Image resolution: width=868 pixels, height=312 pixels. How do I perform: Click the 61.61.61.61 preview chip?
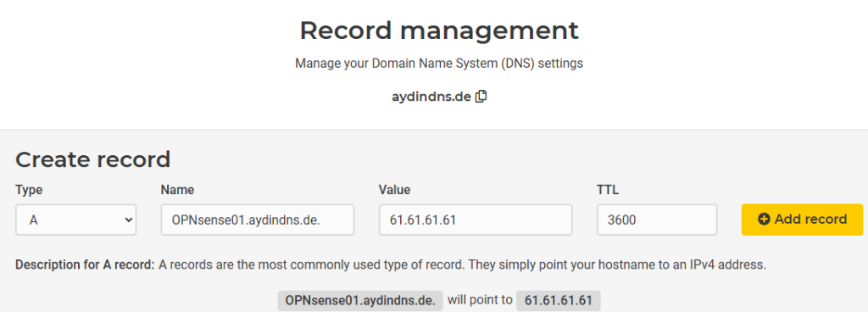click(559, 300)
